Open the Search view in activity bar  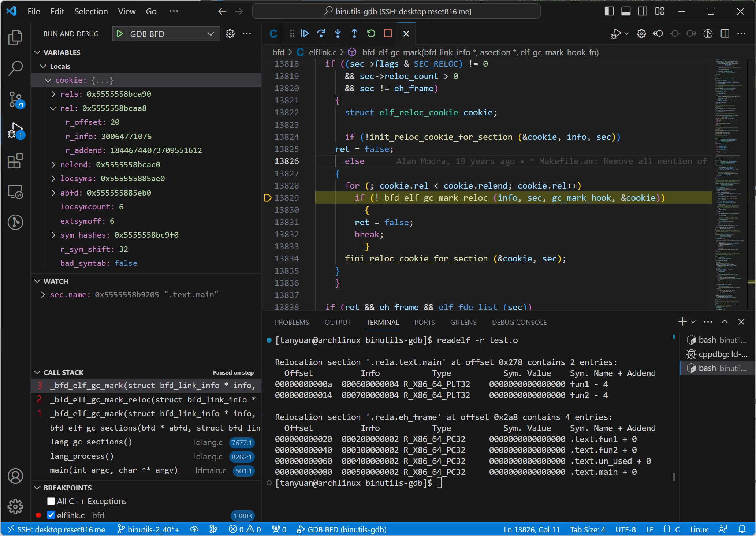pos(15,68)
